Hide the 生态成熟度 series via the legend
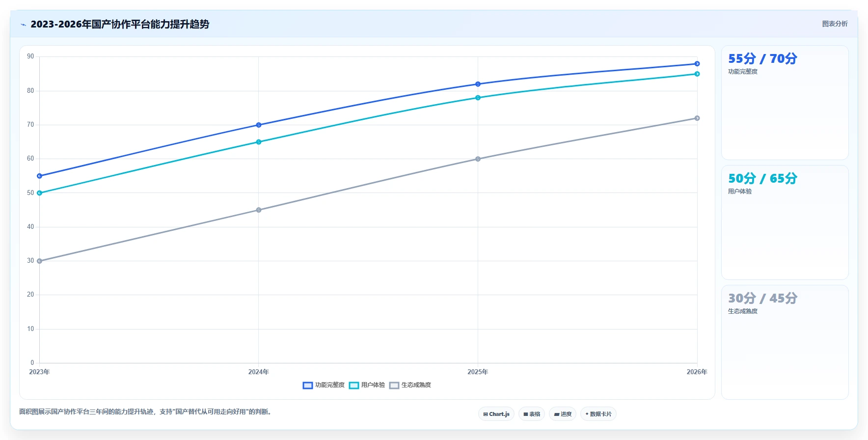Viewport: 868px width, 440px height. (410, 385)
